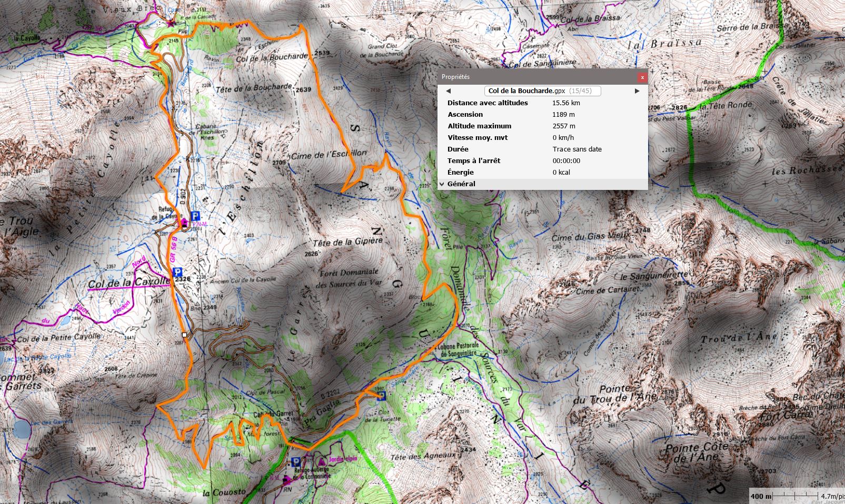Click the Ascension value 1189 m

[563, 115]
